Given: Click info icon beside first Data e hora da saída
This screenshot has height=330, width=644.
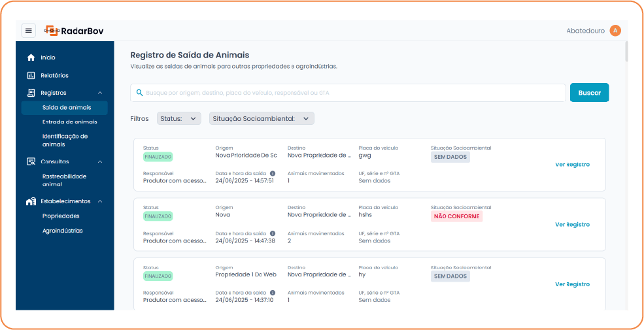Looking at the screenshot, I should [273, 173].
